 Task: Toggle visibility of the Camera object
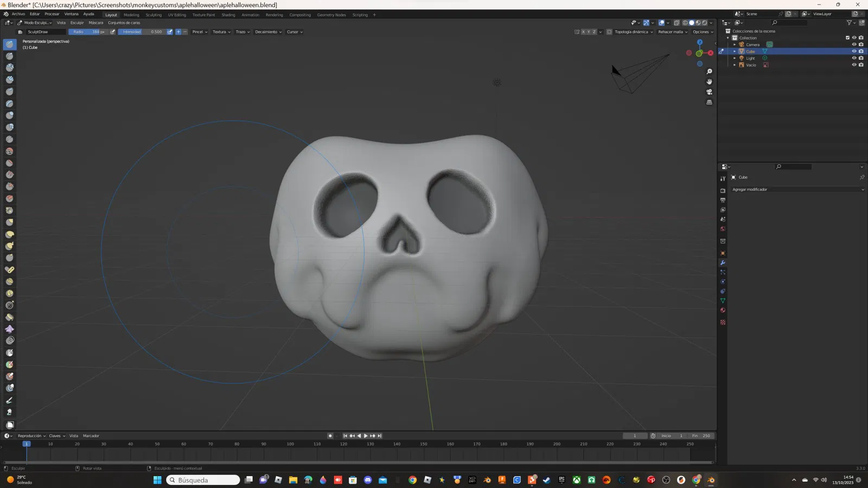tap(854, 44)
